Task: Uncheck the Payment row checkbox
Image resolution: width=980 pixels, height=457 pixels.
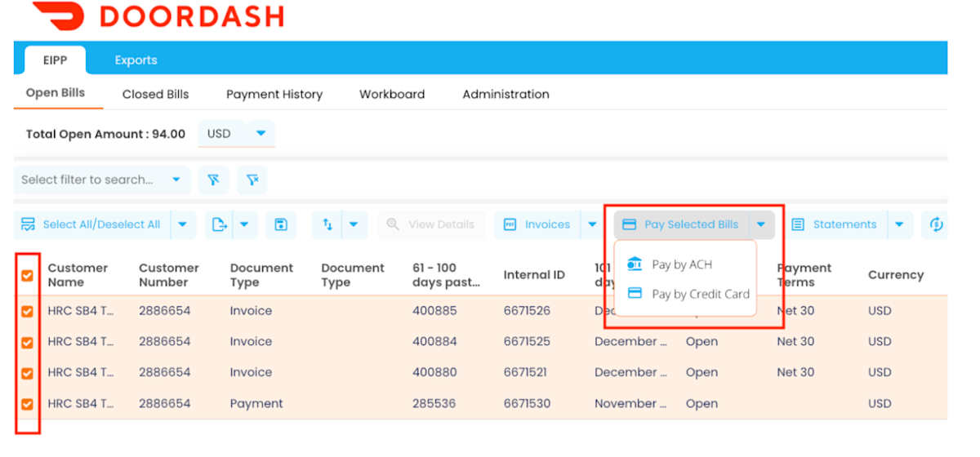Action: pyautogui.click(x=28, y=404)
